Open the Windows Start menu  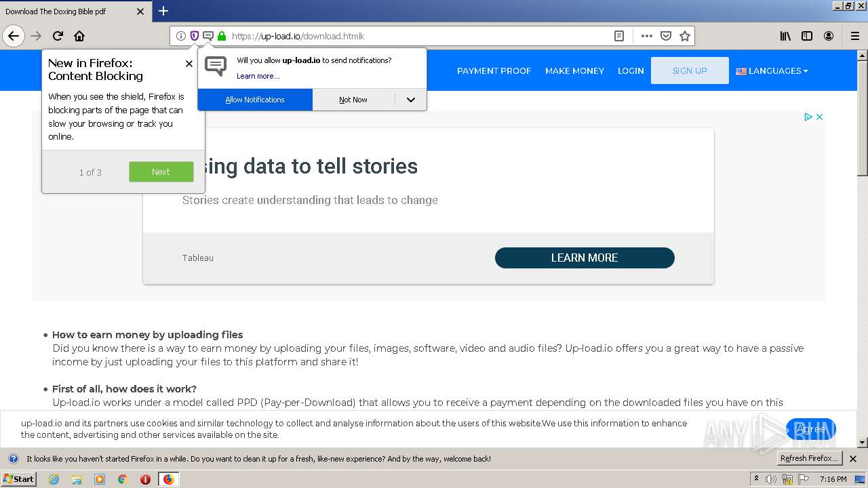(x=18, y=479)
